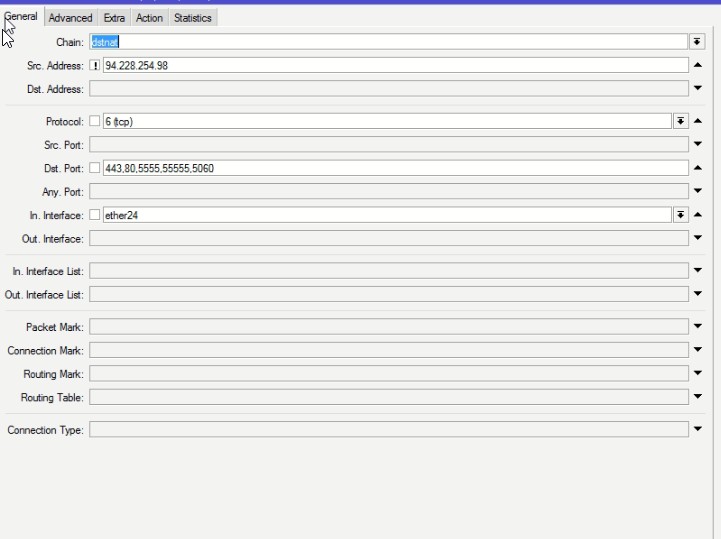Switch to the Action tab
Screen dimensions: 721x539
149,18
